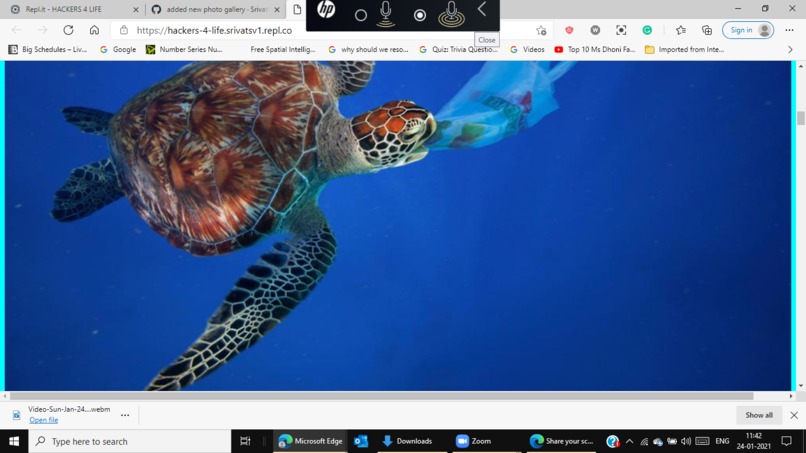Open the Top 10 Ms Dhoni bookmark
Image resolution: width=806 pixels, height=453 pixels.
click(x=595, y=49)
